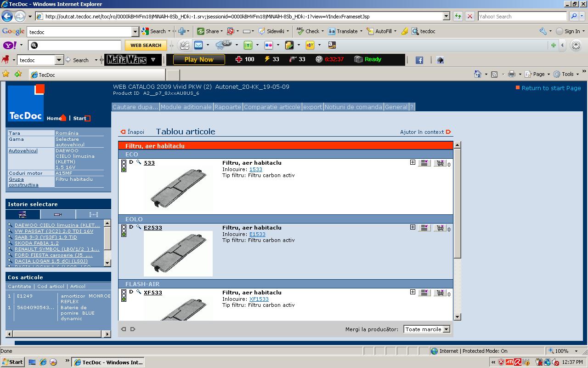Click the filter image thumbnail for article 533
This screenshot has width=588, height=368.
click(178, 190)
